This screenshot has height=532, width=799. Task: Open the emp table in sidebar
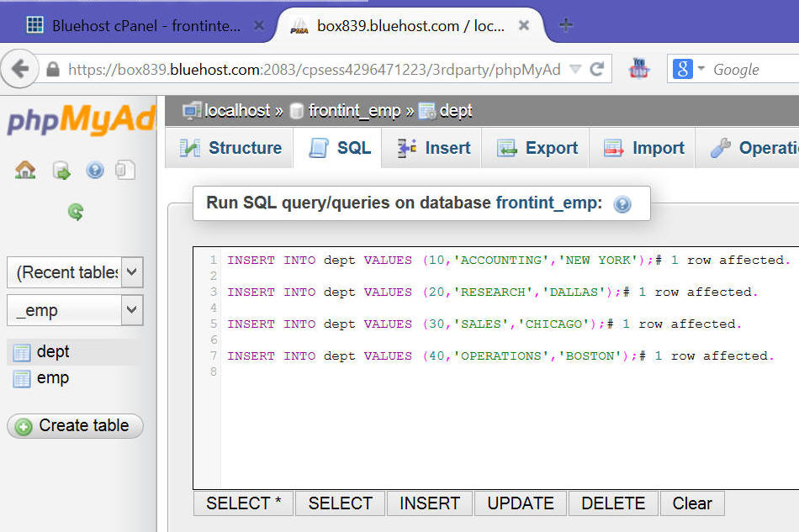click(x=53, y=378)
